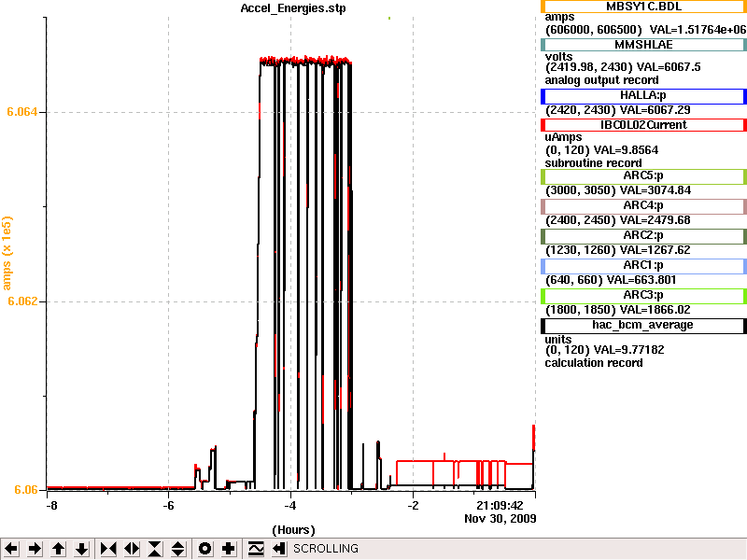Pan the graph left with the left arrow
Screen dimensions: 747x560
[11, 549]
